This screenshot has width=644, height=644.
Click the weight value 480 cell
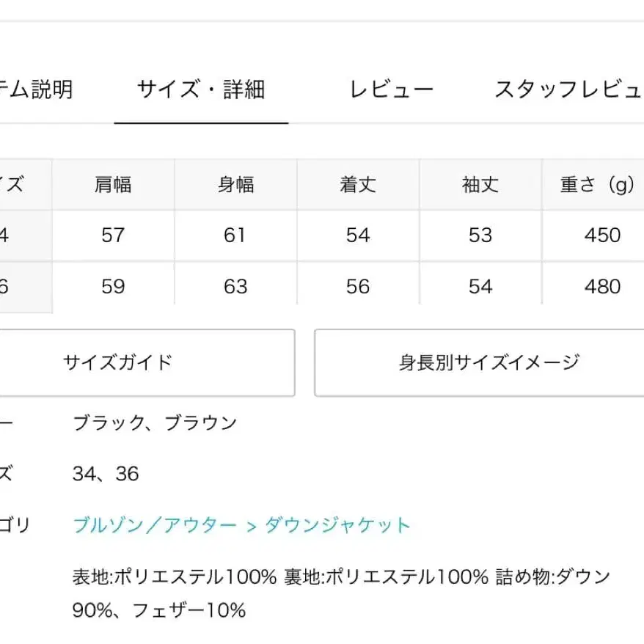pyautogui.click(x=602, y=286)
